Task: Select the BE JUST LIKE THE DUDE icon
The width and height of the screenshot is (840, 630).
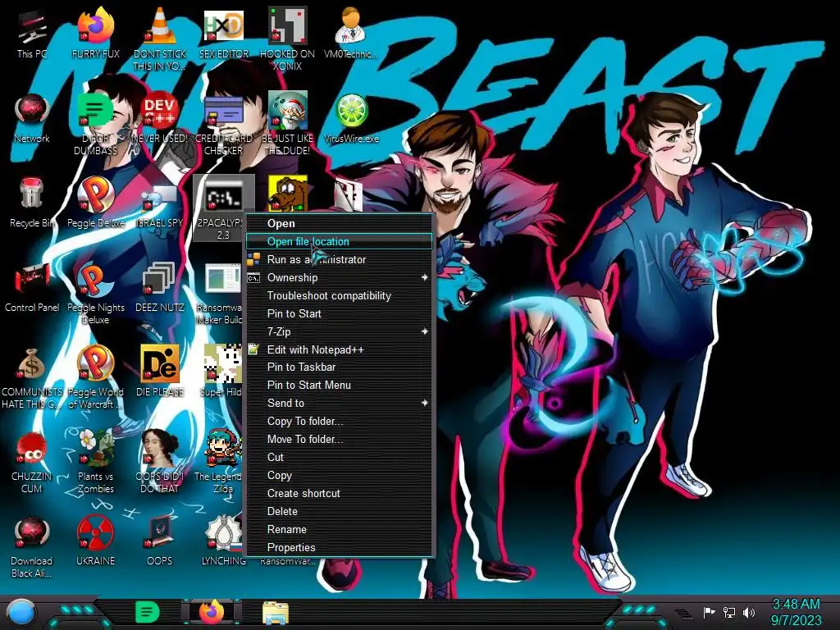Action: (288, 125)
